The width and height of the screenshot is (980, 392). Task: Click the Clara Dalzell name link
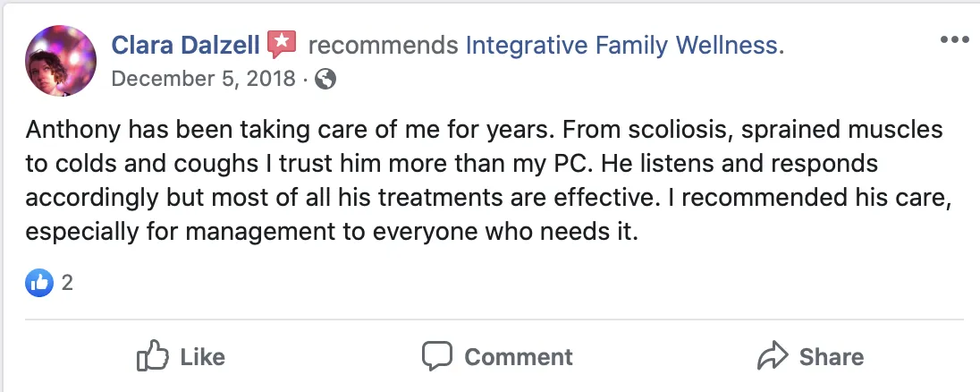pos(186,44)
